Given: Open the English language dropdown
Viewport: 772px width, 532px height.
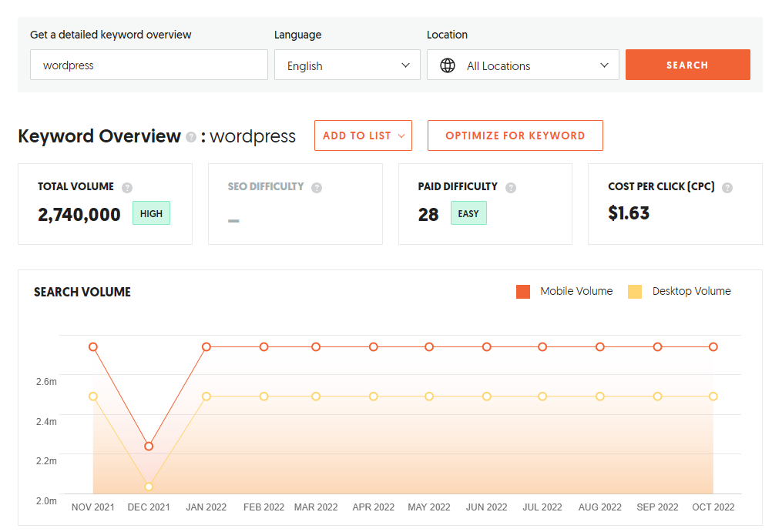Looking at the screenshot, I should 347,65.
